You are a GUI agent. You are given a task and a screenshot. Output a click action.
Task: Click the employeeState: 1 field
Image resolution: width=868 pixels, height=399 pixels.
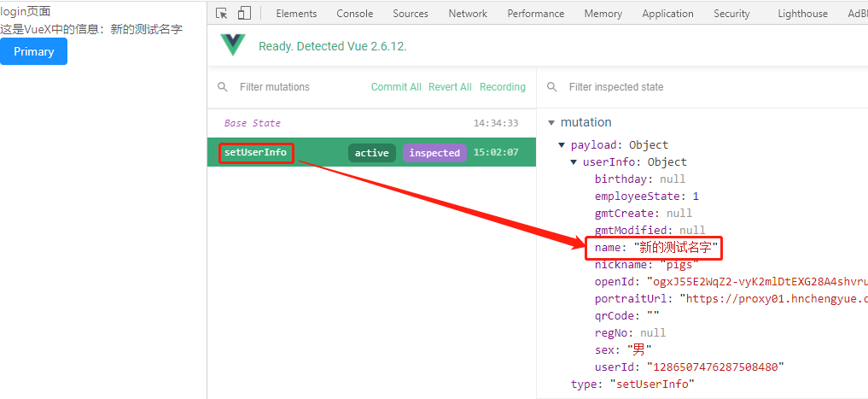pyautogui.click(x=647, y=197)
